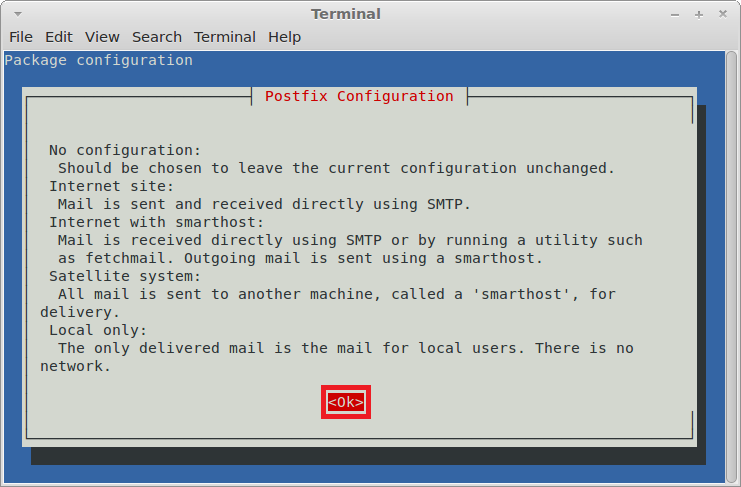The image size is (741, 487).
Task: Click the 'Postfix Configuration' dialog title
Action: 359,96
